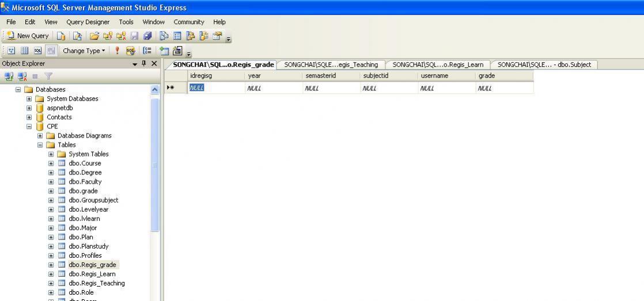Click the New Query toolbar button
The image size is (644, 301).
click(28, 36)
